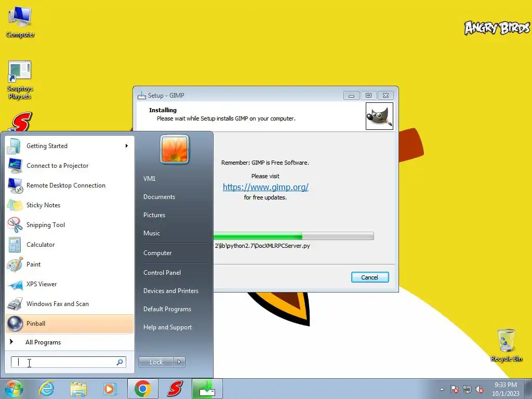
Task: Visit the gimp.org link
Action: pyautogui.click(x=265, y=187)
